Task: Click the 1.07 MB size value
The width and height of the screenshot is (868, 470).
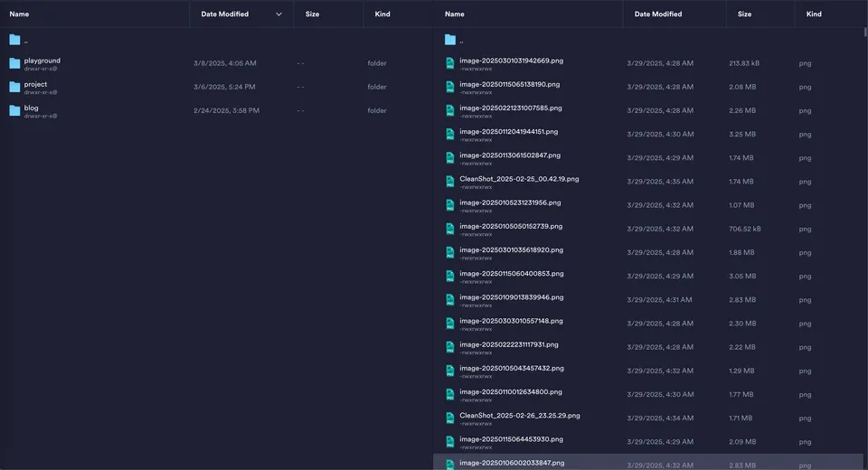Action: point(741,205)
